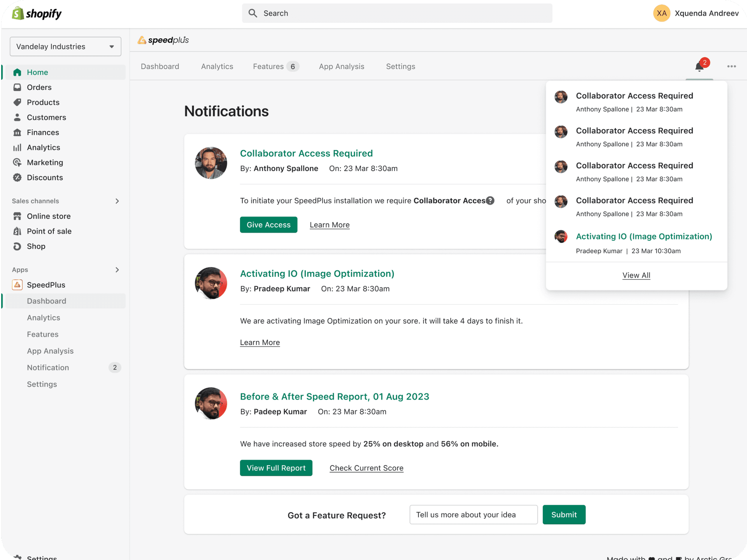Expand the Apps section chevron
This screenshot has width=747, height=560.
tap(117, 270)
